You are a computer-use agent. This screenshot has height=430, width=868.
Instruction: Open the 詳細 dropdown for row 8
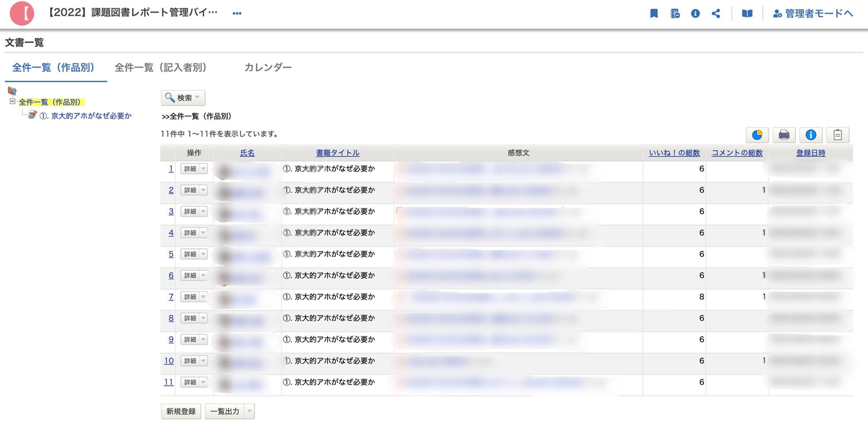[x=203, y=318]
